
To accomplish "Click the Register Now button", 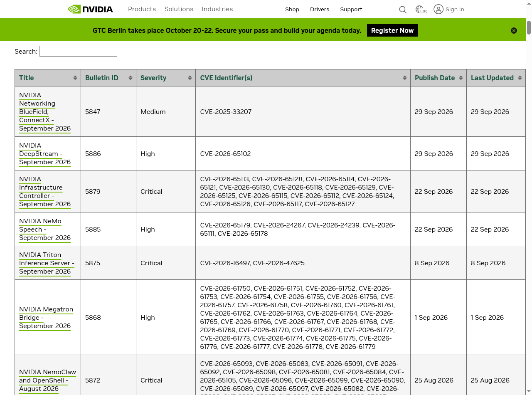I will click(392, 30).
